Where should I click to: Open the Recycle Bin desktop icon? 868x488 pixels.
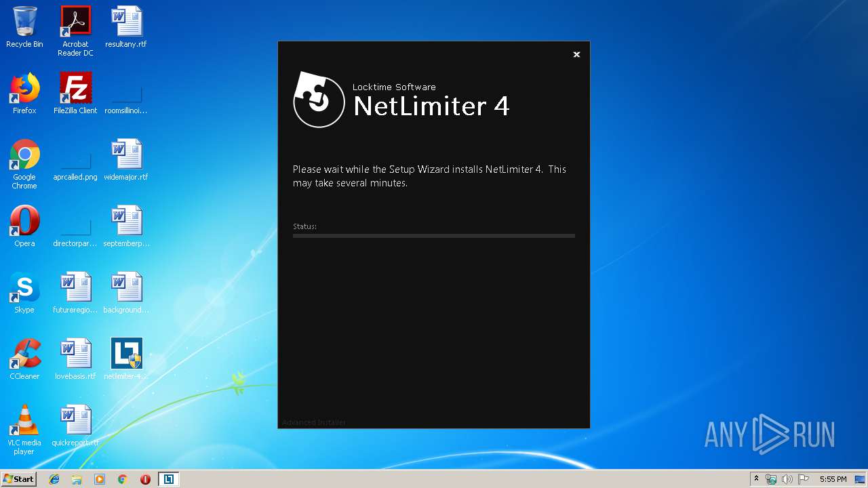(24, 27)
